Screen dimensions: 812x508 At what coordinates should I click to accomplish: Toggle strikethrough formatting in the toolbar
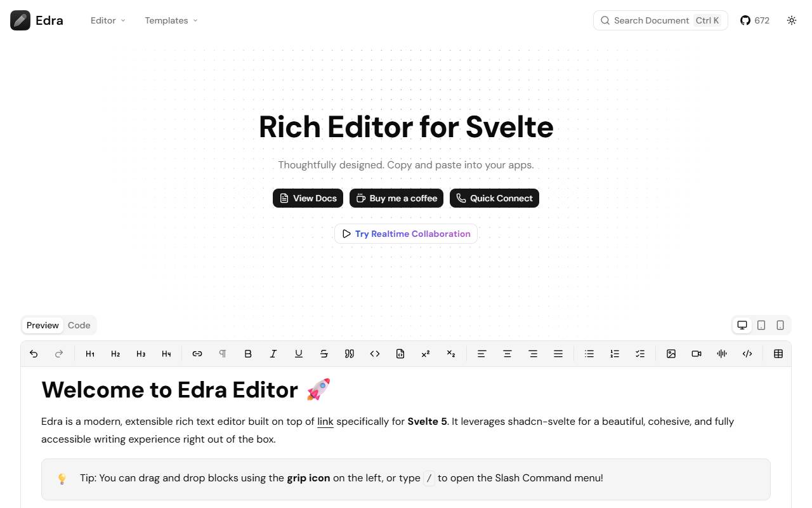(x=324, y=354)
